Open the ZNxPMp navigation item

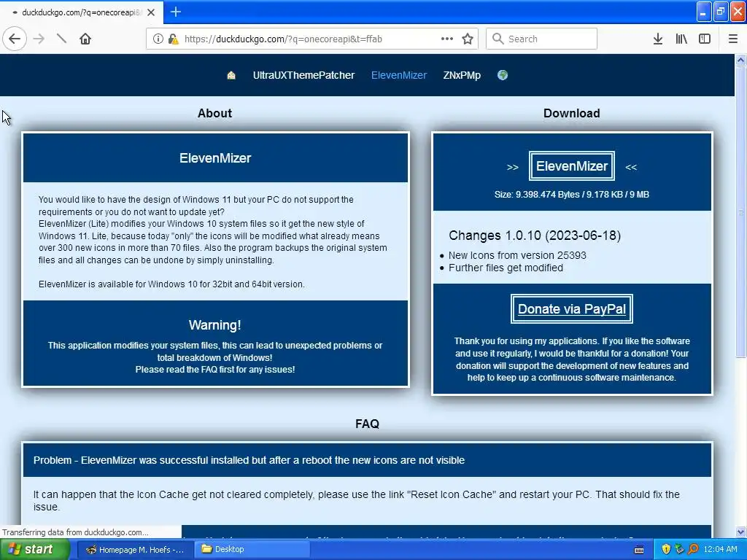pyautogui.click(x=462, y=75)
